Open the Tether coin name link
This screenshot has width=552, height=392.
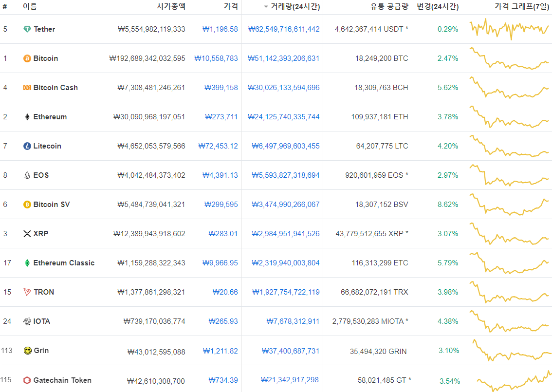pos(44,29)
